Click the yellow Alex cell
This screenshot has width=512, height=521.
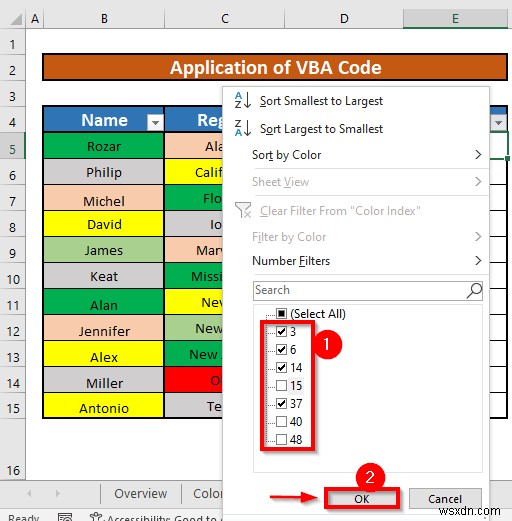pyautogui.click(x=104, y=354)
